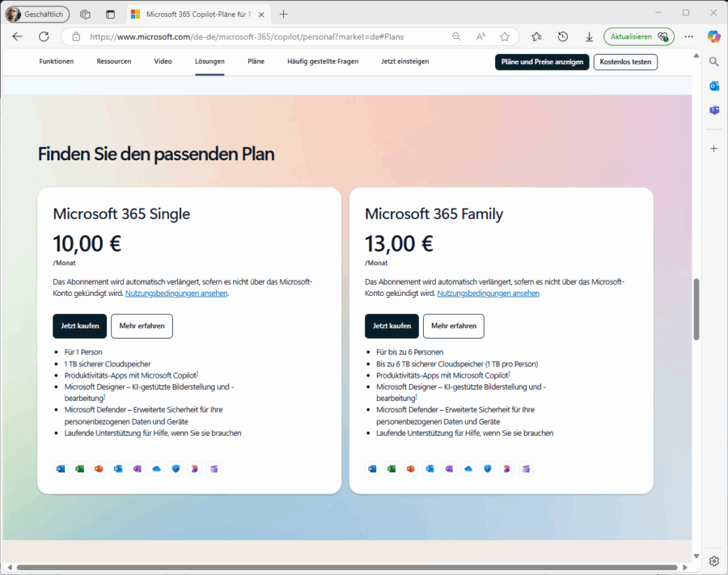Click the Word icon in Single plan card
The height and width of the screenshot is (575, 728).
tap(61, 469)
